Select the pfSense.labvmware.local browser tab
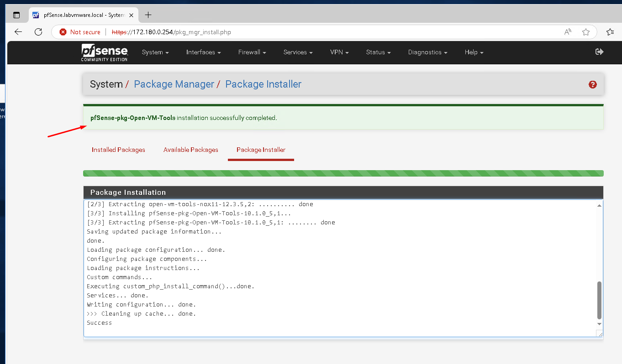 [x=84, y=15]
